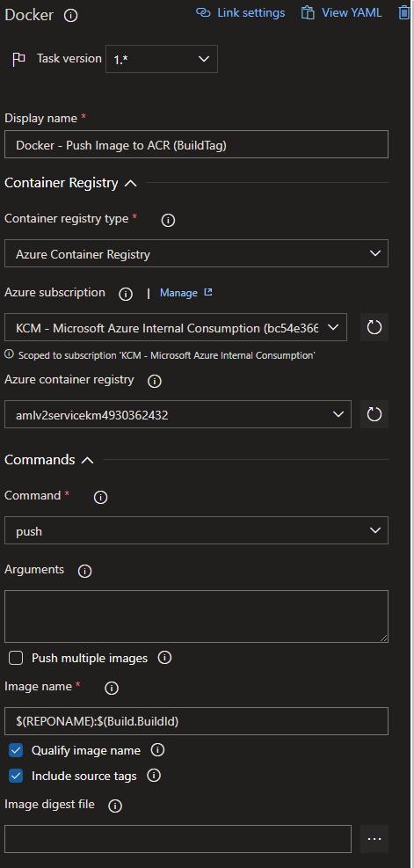This screenshot has height=868, width=414.
Task: Open the KCM Azure subscription dropdown
Action: pyautogui.click(x=176, y=328)
